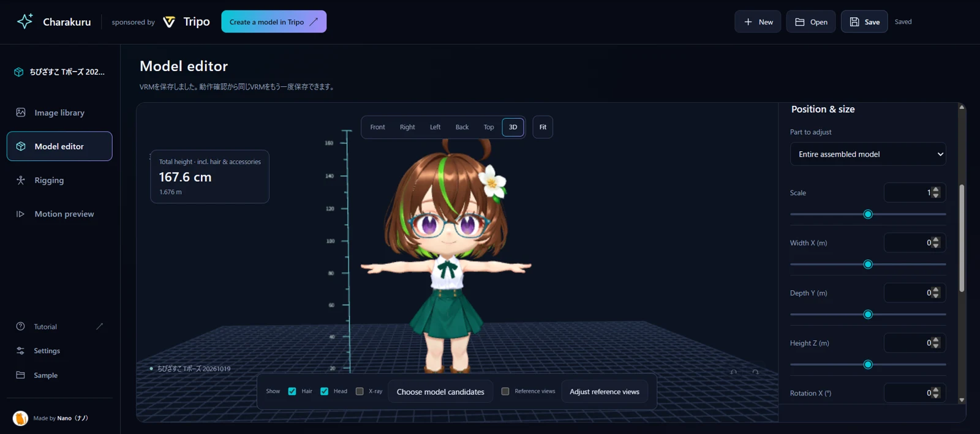Increase Height Z with up stepper
The height and width of the screenshot is (434, 980).
(935, 340)
